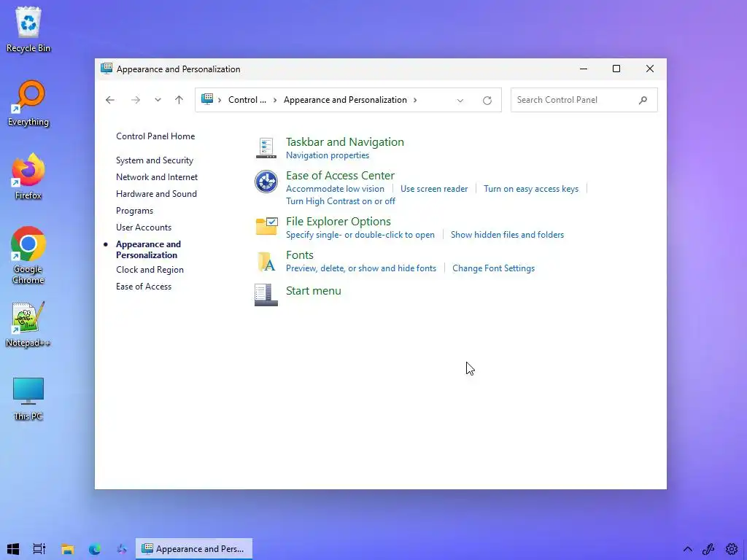Click Specify single- or double-click to open

pyautogui.click(x=360, y=235)
